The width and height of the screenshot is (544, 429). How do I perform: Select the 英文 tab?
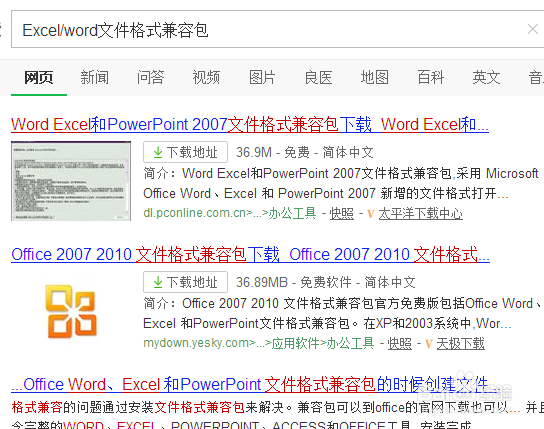(486, 77)
